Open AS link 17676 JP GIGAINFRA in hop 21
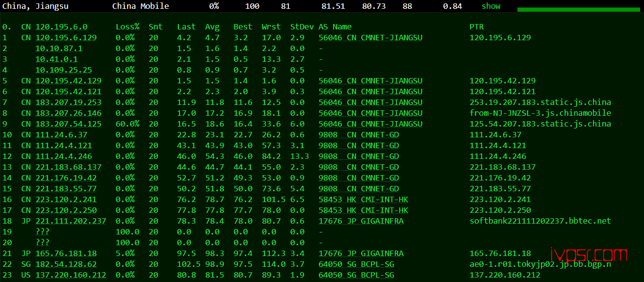 click(x=361, y=254)
